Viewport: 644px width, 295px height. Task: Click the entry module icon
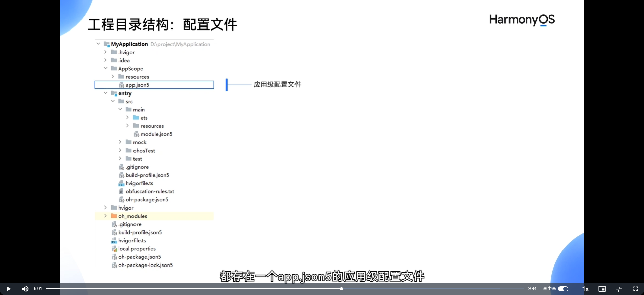coord(114,93)
